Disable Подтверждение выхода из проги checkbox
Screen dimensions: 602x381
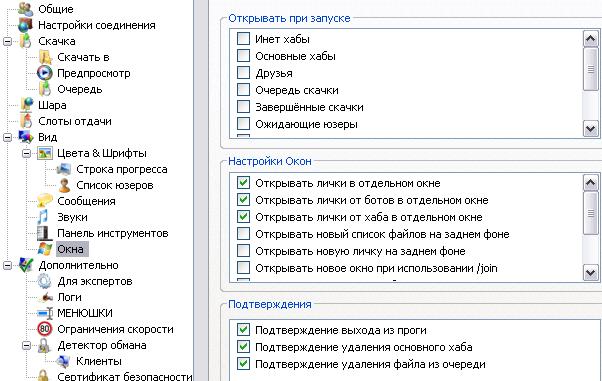243,330
